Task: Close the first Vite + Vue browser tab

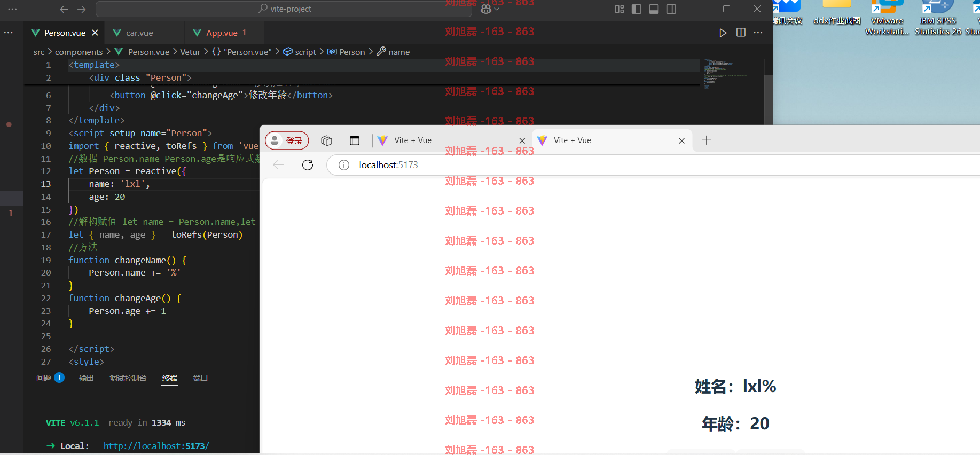Action: coord(522,141)
